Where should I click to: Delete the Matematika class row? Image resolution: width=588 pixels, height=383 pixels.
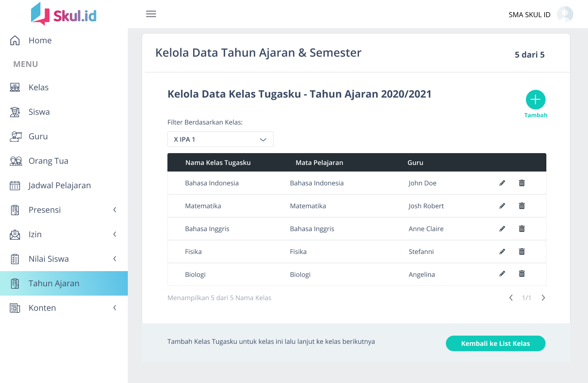[521, 206]
